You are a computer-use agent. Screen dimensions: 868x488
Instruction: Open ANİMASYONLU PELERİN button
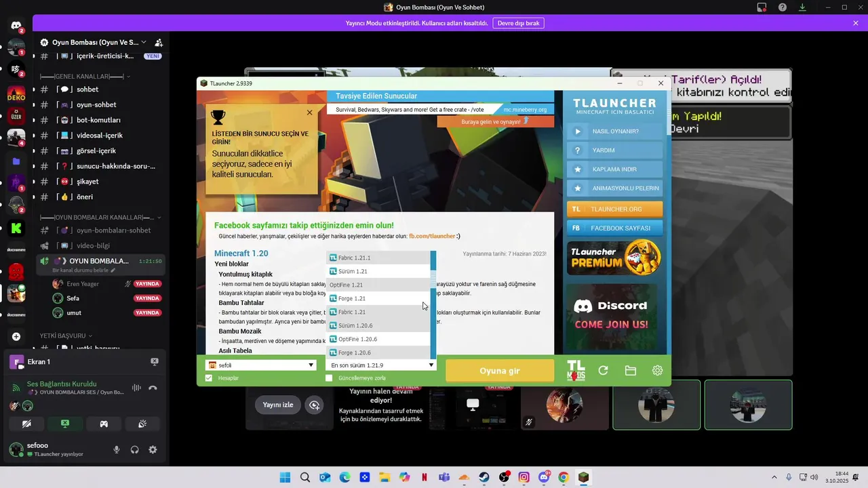(x=615, y=188)
